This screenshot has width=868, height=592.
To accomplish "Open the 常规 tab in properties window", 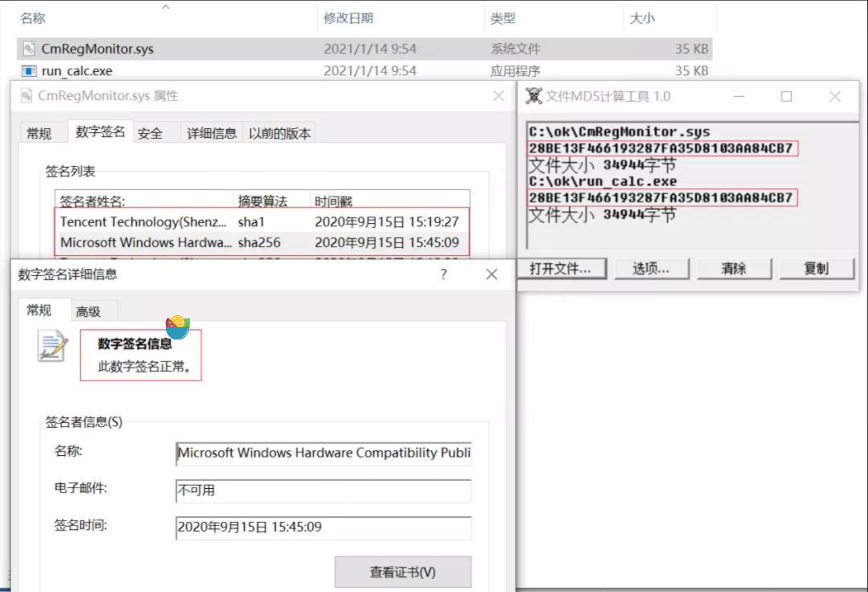I will point(39,133).
